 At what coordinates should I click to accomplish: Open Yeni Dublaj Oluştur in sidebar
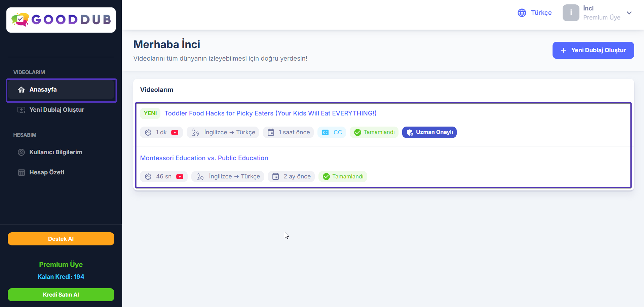point(56,110)
